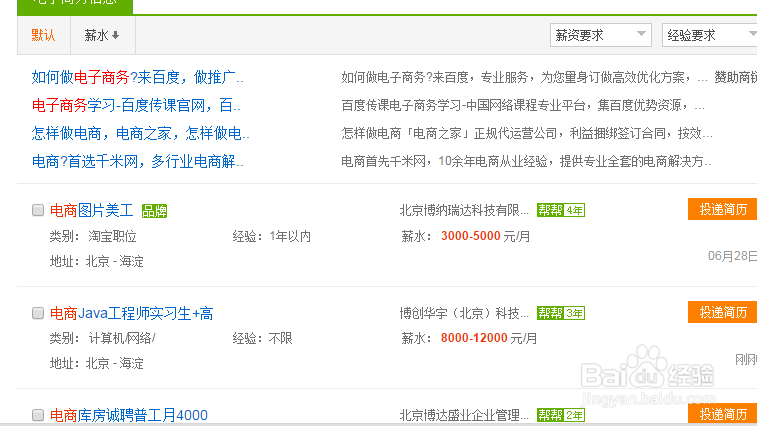The width and height of the screenshot is (757, 426).
Task: Click salary text 3000-5000 元/月
Action: (x=485, y=236)
